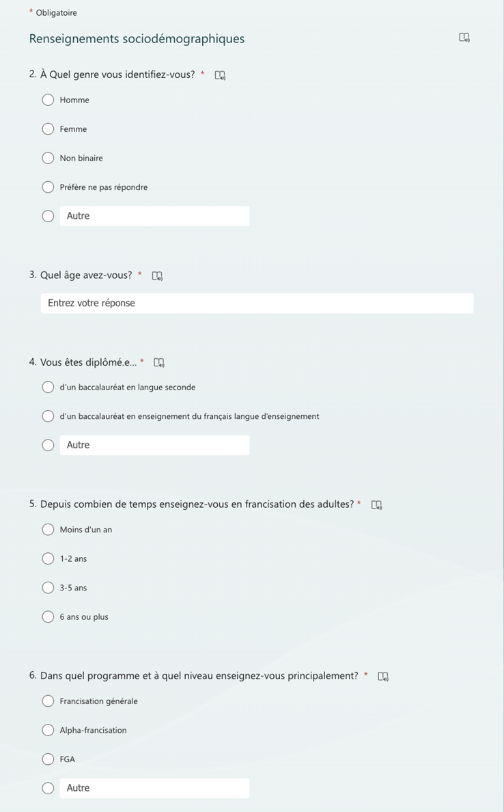Open immersive reader for age question
Viewport: 504px width, 812px height.
tap(157, 276)
